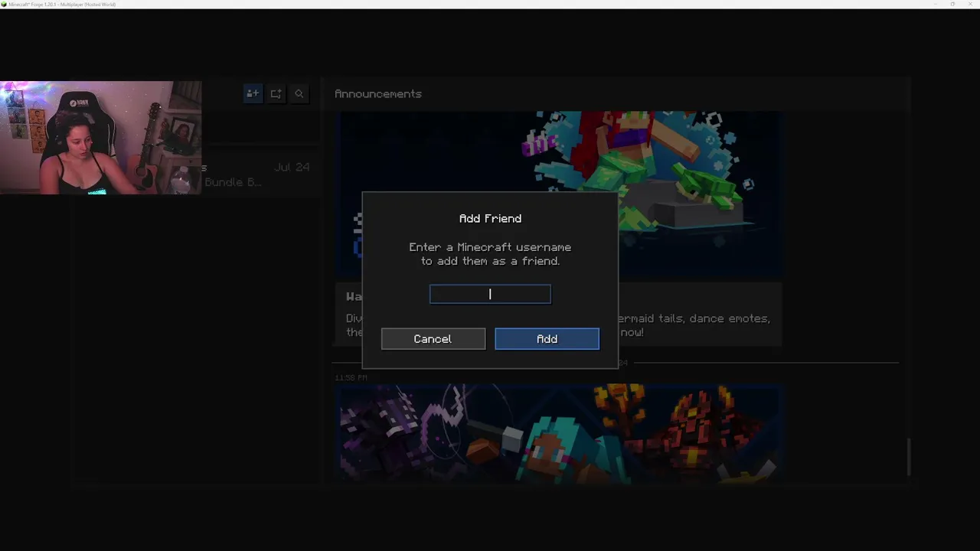Open the new chat group icon
This screenshot has width=980, height=551.
coord(276,94)
